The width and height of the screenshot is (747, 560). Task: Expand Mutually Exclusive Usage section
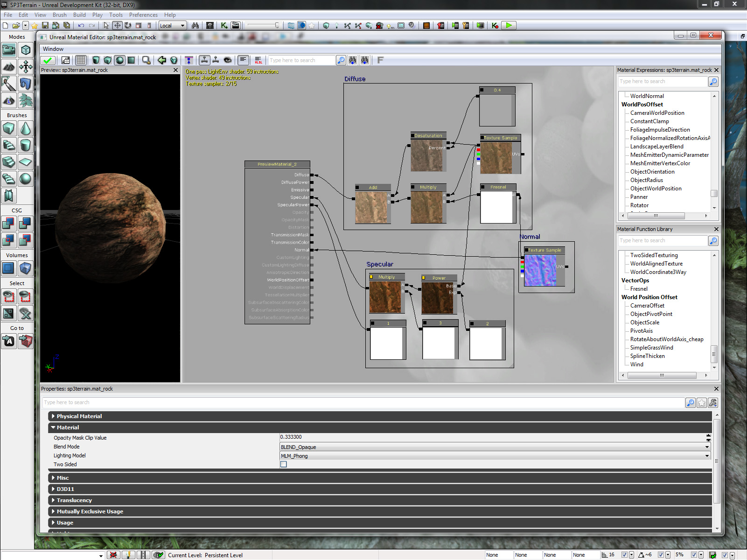point(380,511)
